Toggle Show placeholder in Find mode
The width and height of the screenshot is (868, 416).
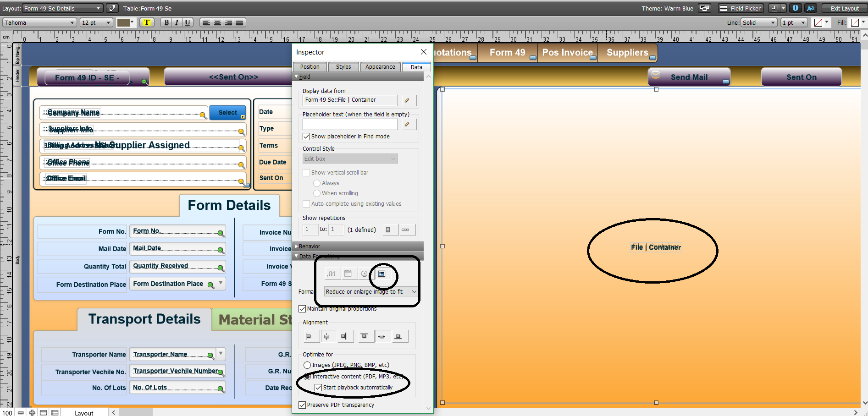306,137
